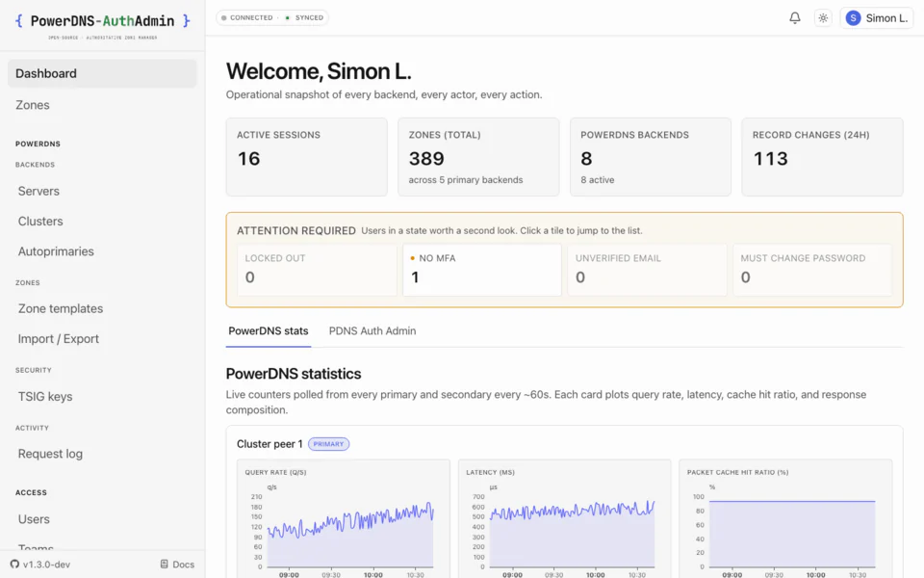This screenshot has height=578, width=924.
Task: Switch to the PDNS Auth Admin tab
Action: (x=372, y=330)
